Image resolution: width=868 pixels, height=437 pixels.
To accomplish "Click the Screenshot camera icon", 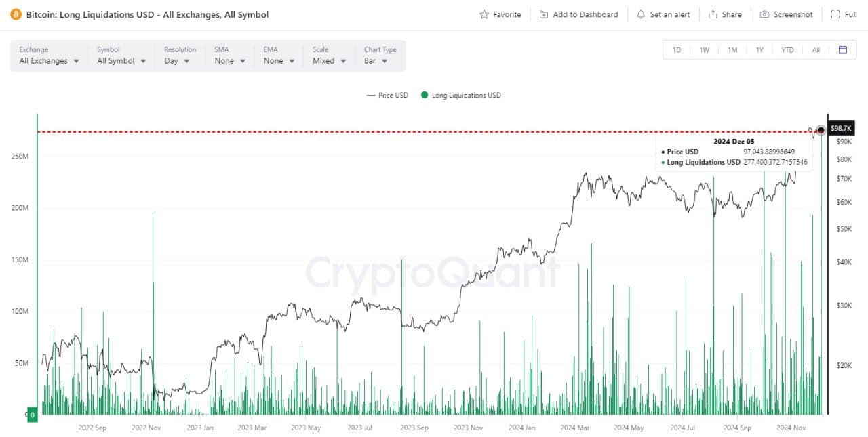I will pyautogui.click(x=764, y=14).
